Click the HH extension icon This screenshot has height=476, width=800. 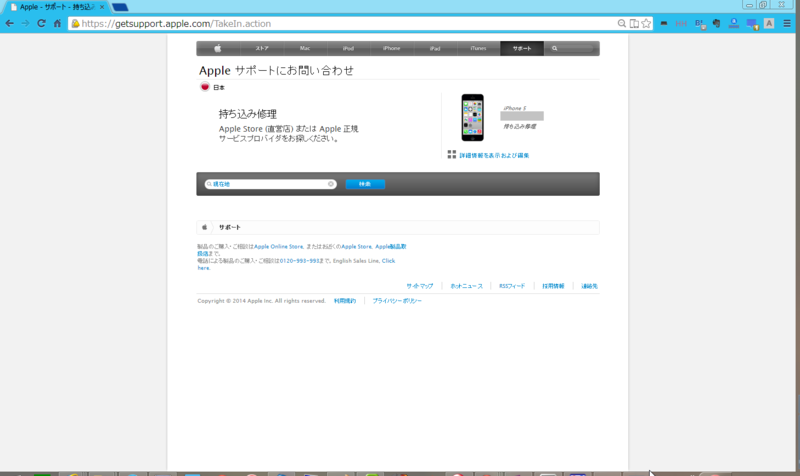[x=681, y=23]
